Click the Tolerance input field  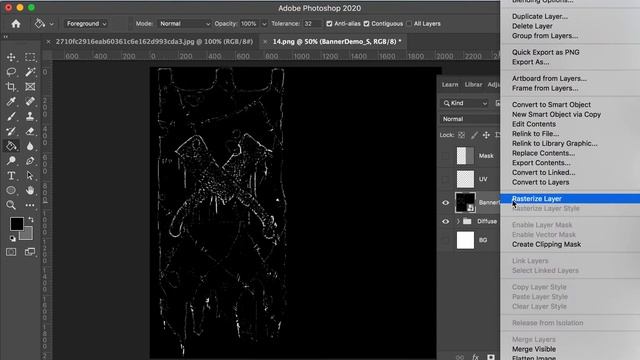(x=312, y=24)
